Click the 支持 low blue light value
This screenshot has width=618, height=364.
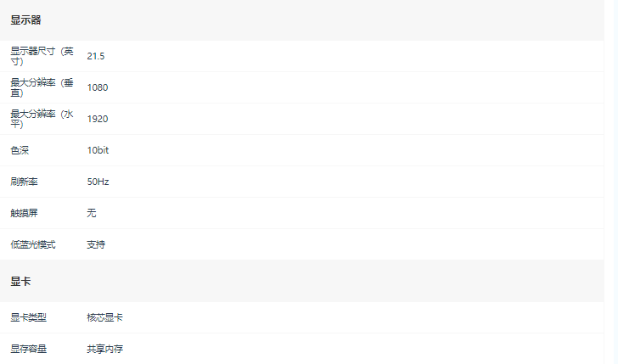pyautogui.click(x=96, y=244)
